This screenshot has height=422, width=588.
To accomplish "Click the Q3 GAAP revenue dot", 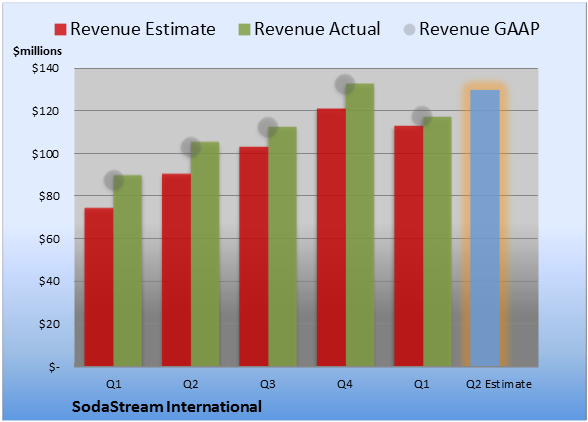I will coord(268,127).
